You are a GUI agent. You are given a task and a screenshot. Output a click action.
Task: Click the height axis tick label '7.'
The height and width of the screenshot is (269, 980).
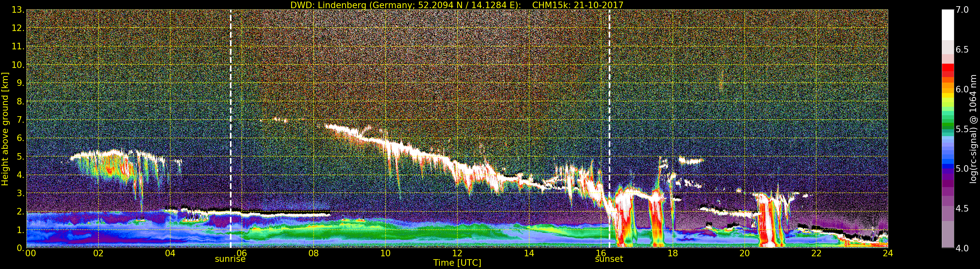(20, 120)
